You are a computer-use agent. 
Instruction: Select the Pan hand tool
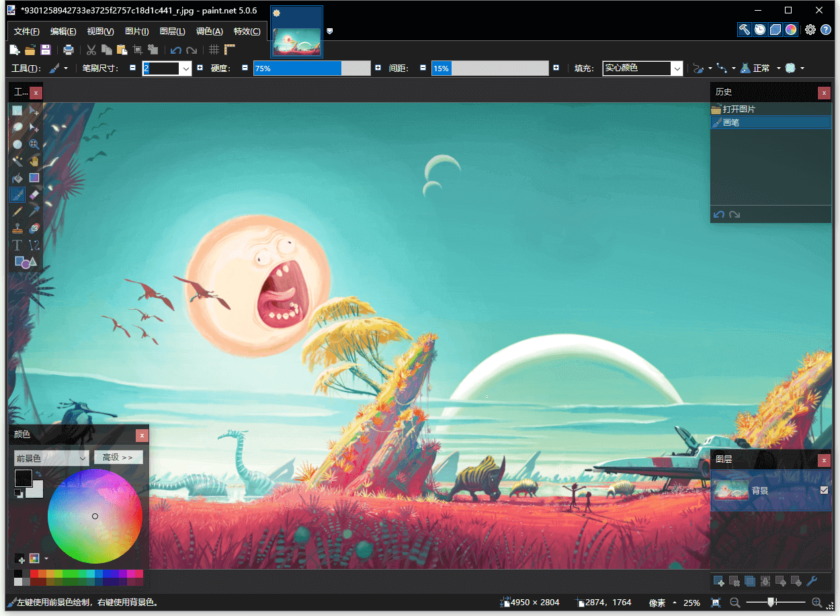pos(34,161)
